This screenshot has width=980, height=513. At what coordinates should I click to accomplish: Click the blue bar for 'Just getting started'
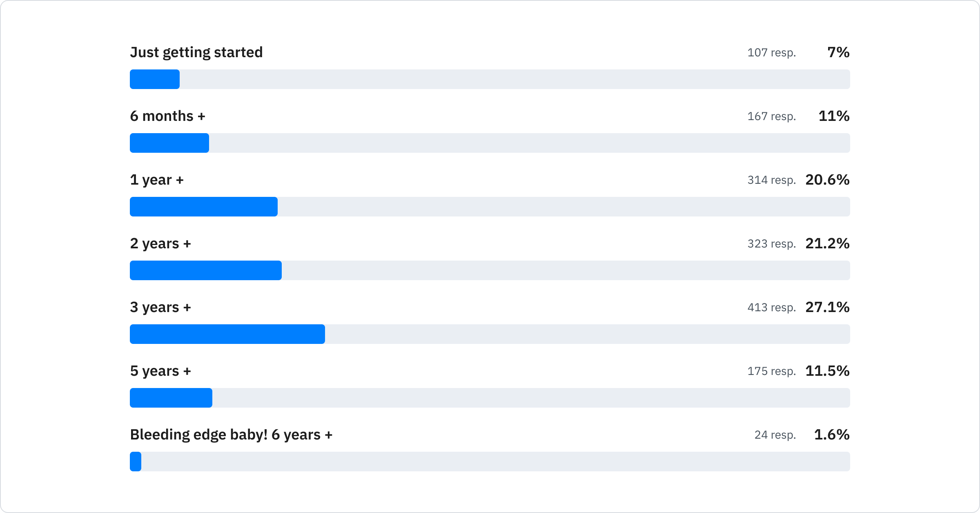point(155,79)
